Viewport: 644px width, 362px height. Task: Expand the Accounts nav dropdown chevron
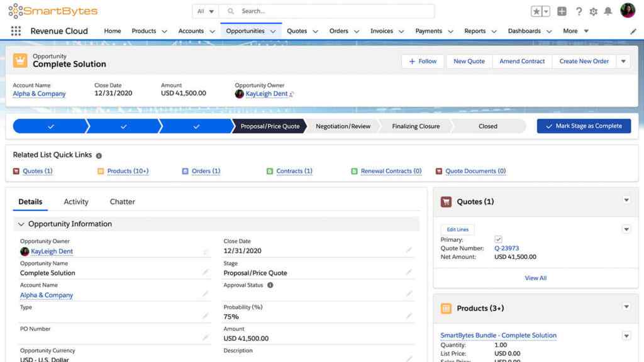click(x=213, y=31)
